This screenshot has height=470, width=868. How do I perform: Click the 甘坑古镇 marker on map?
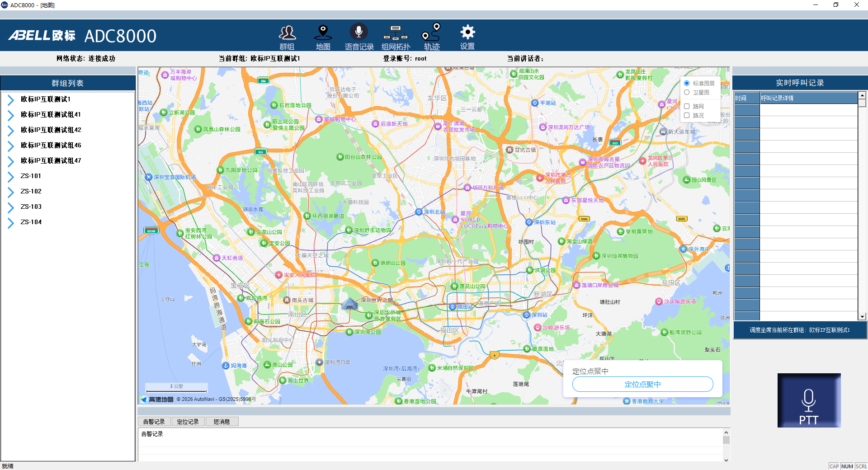point(509,150)
